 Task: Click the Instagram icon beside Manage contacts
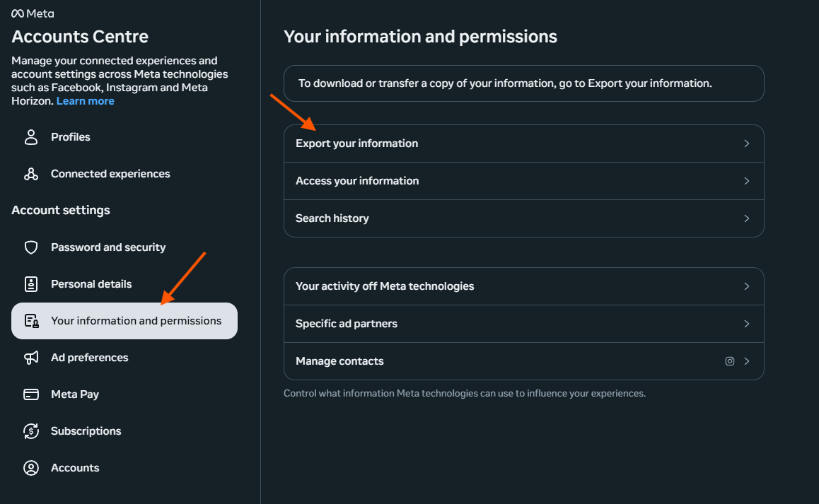point(730,361)
